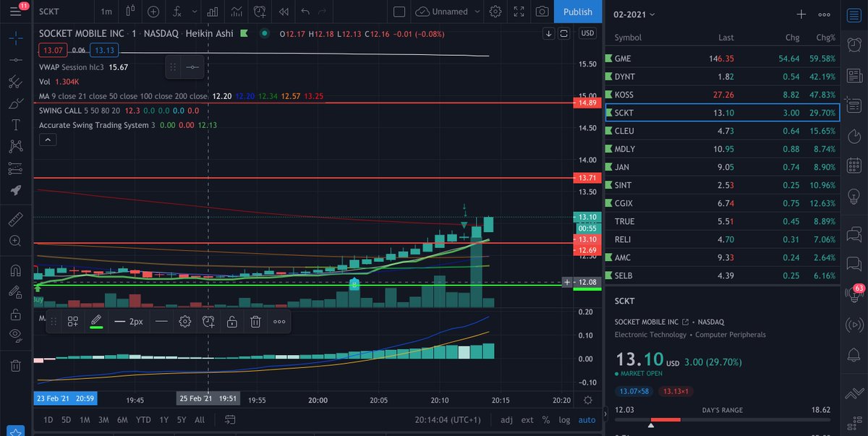Take a chart snapshot with camera icon
The image size is (868, 436).
542,12
